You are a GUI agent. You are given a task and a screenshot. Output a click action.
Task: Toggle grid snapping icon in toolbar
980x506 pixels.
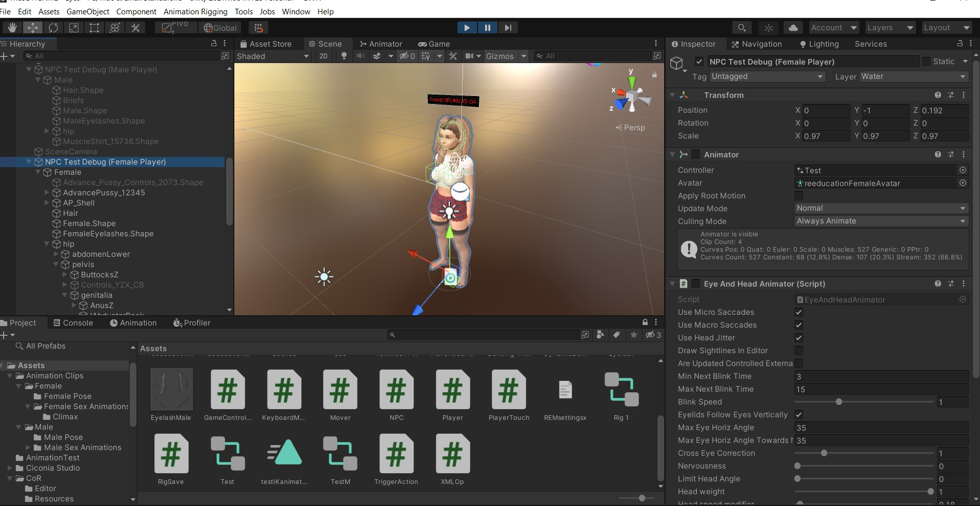point(258,28)
